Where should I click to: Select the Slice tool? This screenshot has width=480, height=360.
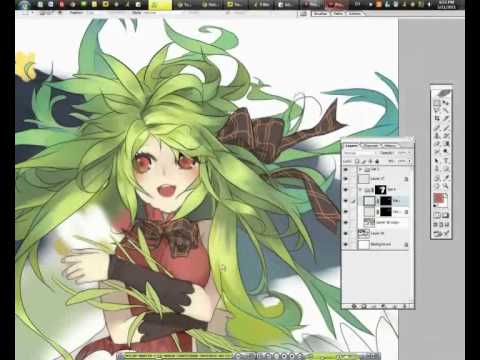pos(446,119)
